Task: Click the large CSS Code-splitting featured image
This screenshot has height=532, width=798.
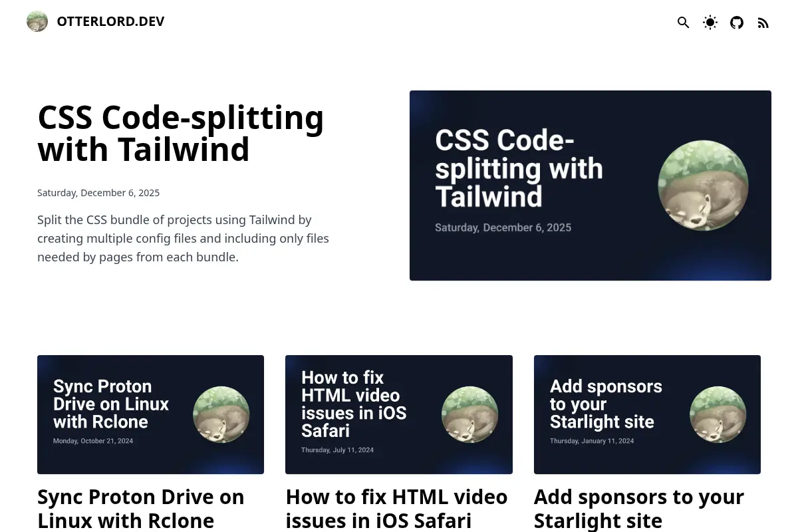Action: click(591, 186)
